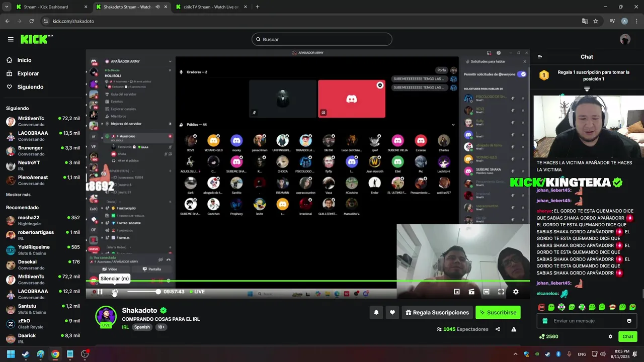Viewport: 644px width, 362px height.
Task: Pause the live stream playback
Action: pyautogui.click(x=100, y=292)
